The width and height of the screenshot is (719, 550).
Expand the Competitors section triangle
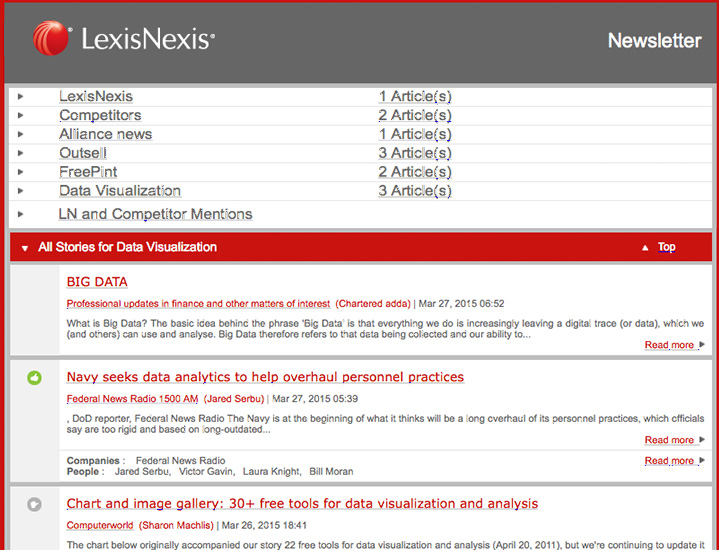(x=20, y=115)
